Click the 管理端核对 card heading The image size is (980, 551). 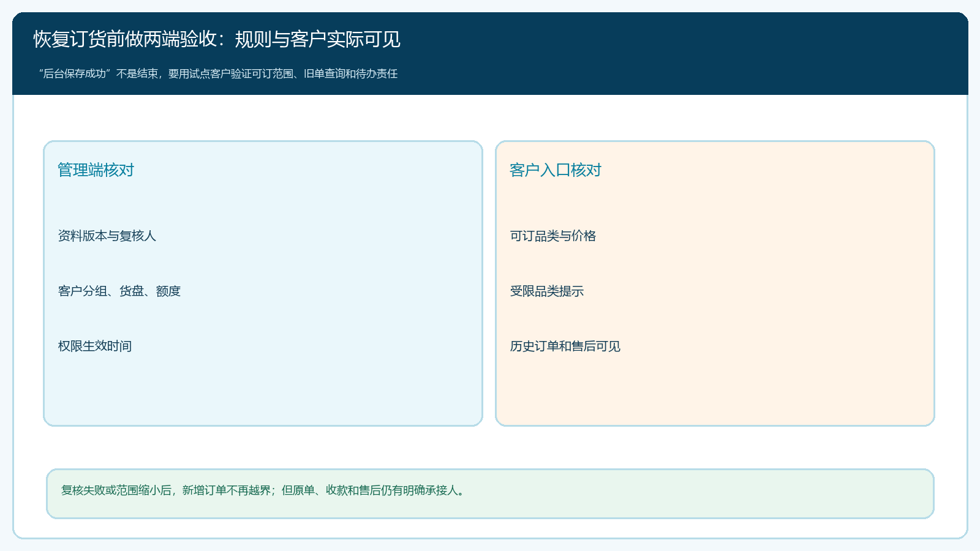click(96, 170)
